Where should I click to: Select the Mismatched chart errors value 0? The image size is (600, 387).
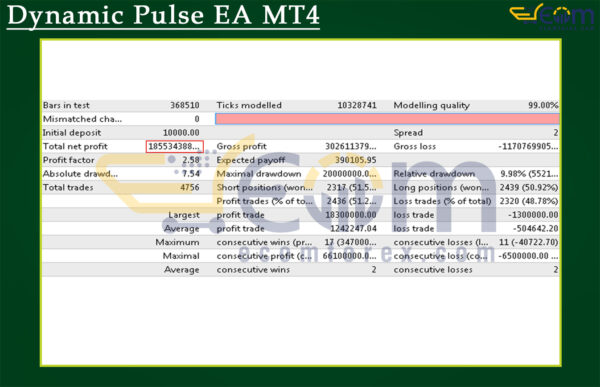[x=197, y=119]
